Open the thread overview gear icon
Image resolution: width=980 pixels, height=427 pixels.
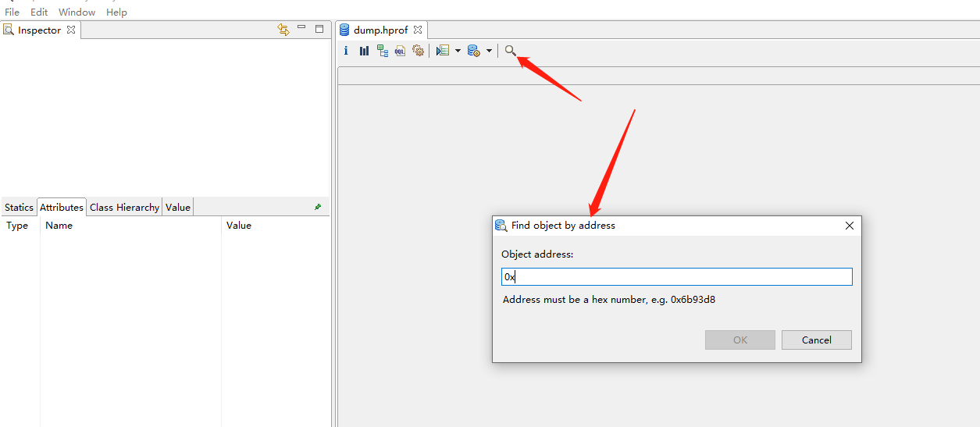[418, 51]
